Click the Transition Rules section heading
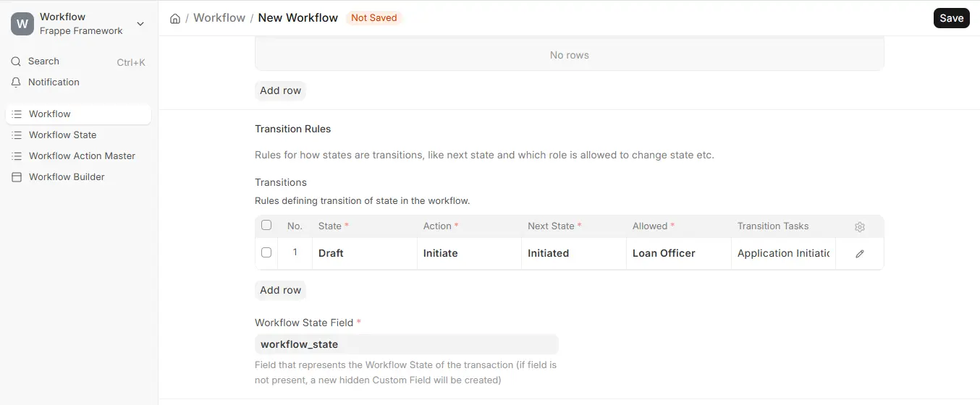Image resolution: width=980 pixels, height=405 pixels. point(292,129)
